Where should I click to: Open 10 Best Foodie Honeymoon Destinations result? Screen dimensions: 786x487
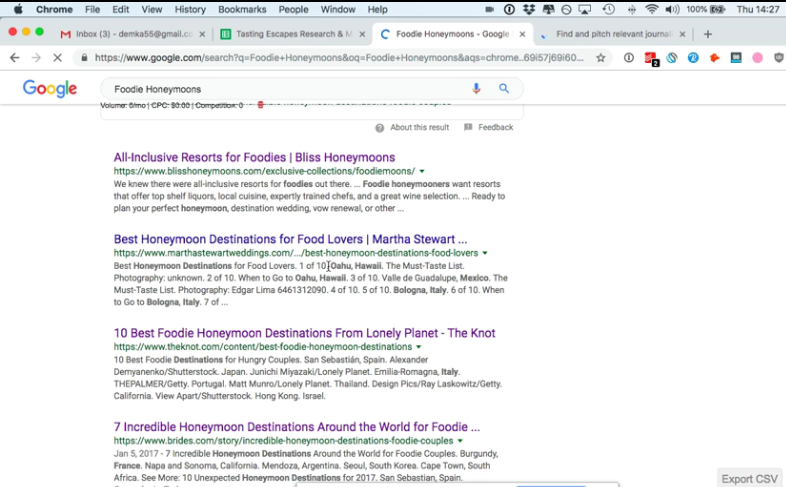[x=304, y=333]
